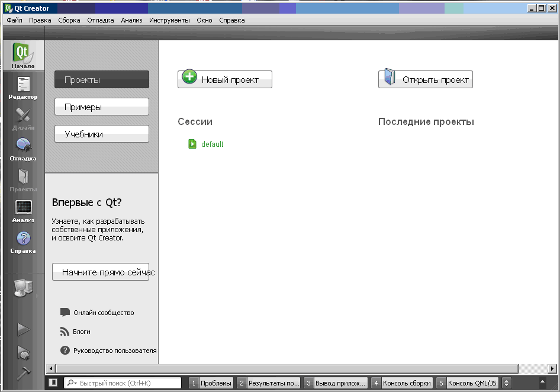Expand the output pane with the up arrow
Image resolution: width=560 pixels, height=392 pixels.
tap(542, 381)
